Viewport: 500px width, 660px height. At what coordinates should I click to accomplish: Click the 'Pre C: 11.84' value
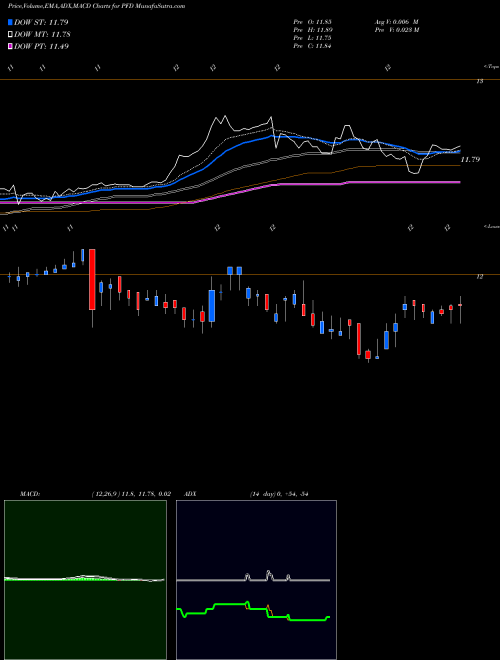pos(312,46)
